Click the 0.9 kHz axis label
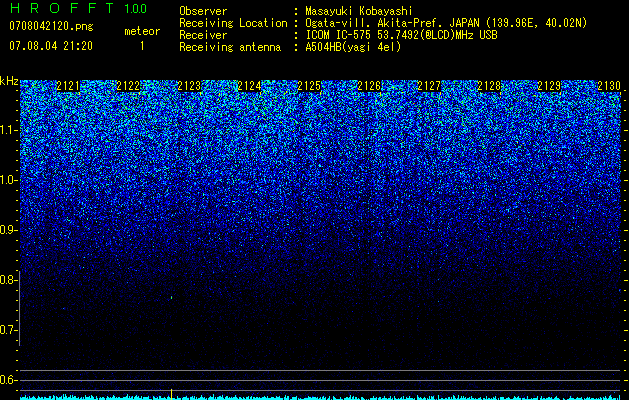The image size is (629, 400). click(8, 230)
